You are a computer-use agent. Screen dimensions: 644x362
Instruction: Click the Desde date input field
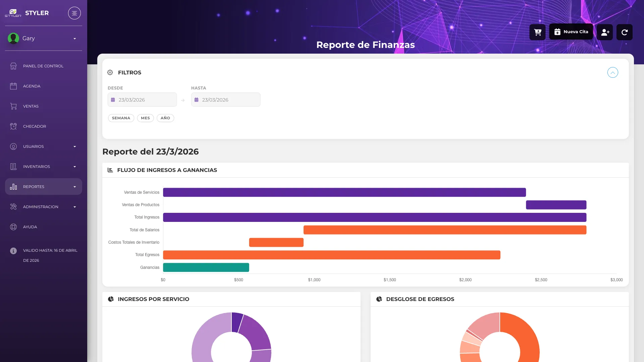tap(142, 100)
